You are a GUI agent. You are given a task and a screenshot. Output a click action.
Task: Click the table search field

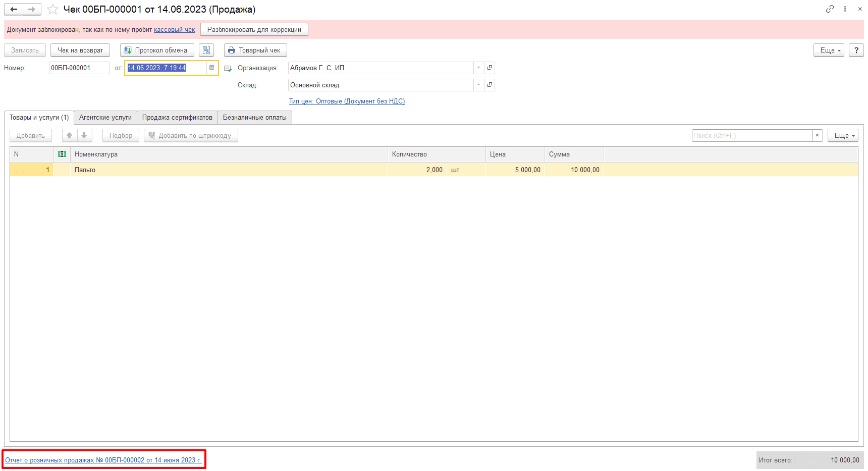click(x=752, y=135)
